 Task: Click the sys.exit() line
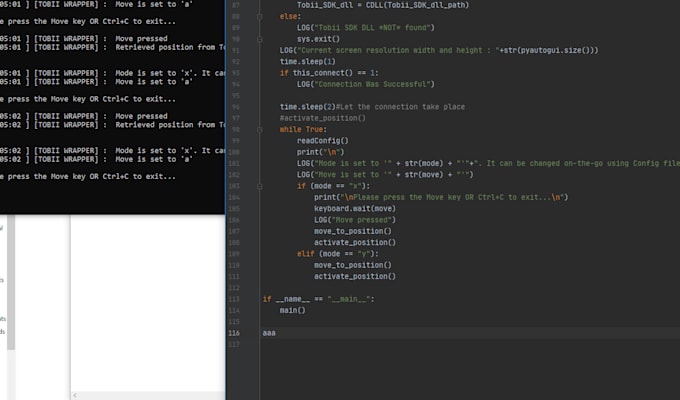point(318,39)
